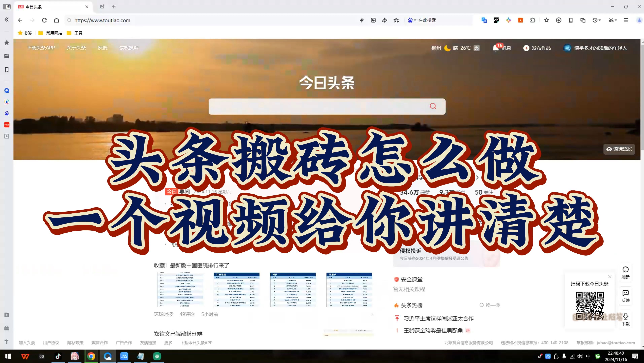The image size is (644, 363).
Task: Open 今日头条2024年4月侵权举报受理公告 notice
Action: [434, 258]
